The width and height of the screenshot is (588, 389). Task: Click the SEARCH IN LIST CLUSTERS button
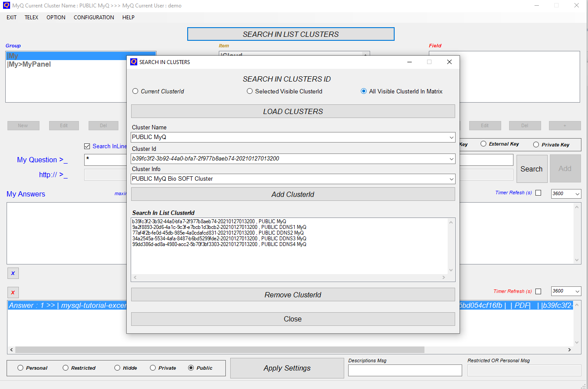coord(291,34)
